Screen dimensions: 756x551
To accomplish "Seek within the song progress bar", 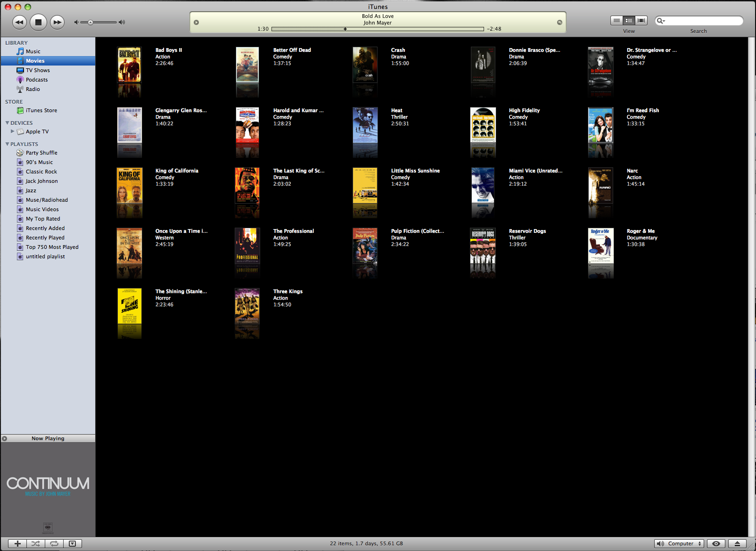I will point(378,29).
